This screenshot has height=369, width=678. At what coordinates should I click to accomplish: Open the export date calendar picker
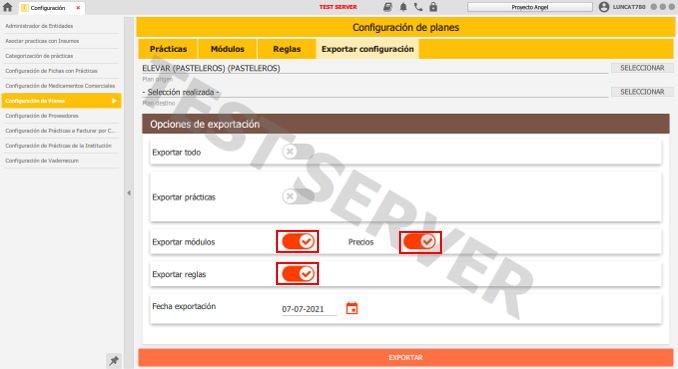352,308
